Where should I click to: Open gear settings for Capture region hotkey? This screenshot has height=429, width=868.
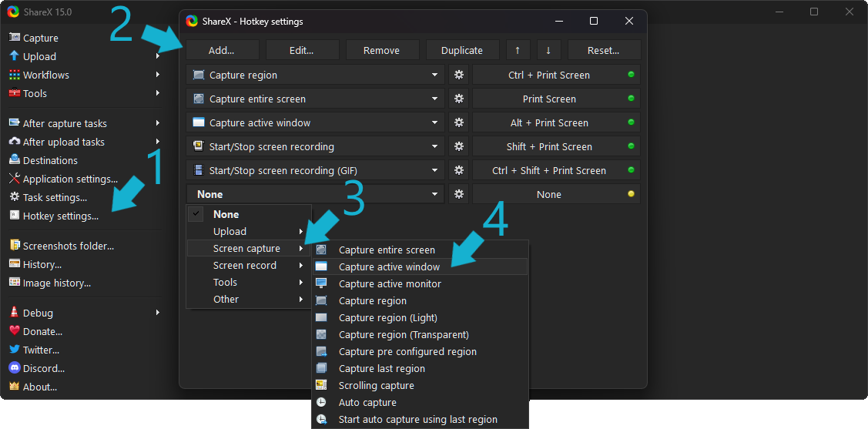(x=458, y=75)
